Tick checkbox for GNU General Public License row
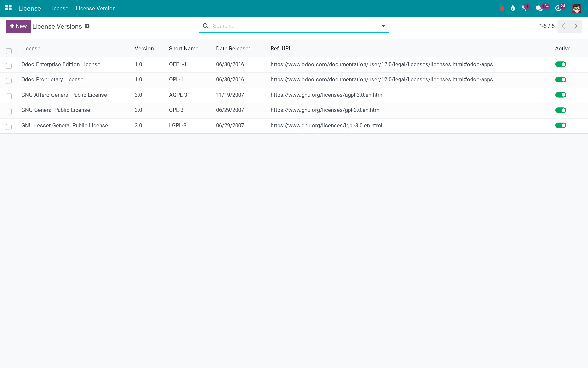The width and height of the screenshot is (588, 368). tap(9, 112)
